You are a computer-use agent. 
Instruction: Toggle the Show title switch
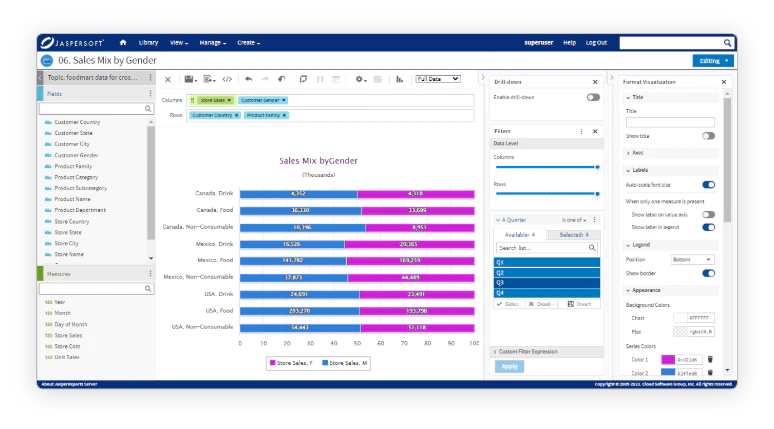(x=708, y=136)
